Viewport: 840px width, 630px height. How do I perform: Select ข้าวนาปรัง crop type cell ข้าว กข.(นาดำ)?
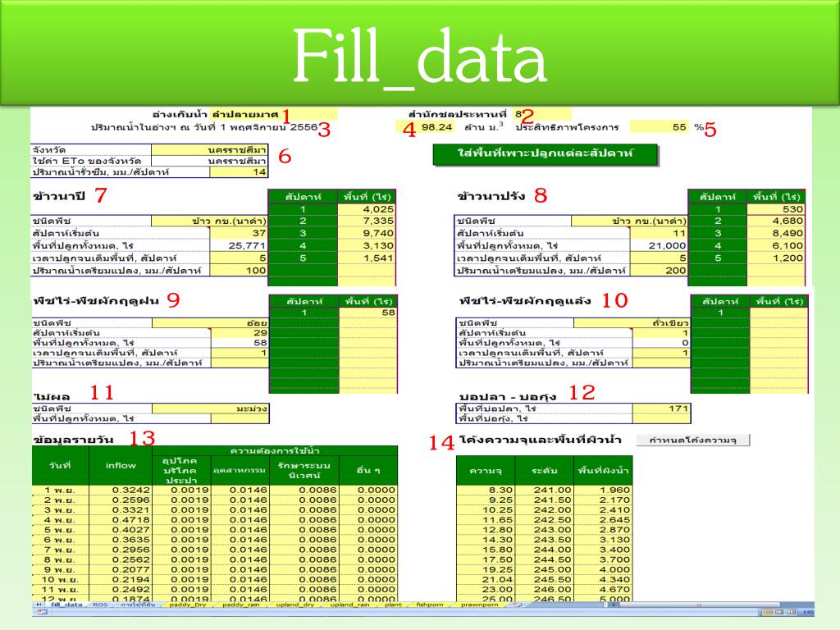[x=629, y=221]
